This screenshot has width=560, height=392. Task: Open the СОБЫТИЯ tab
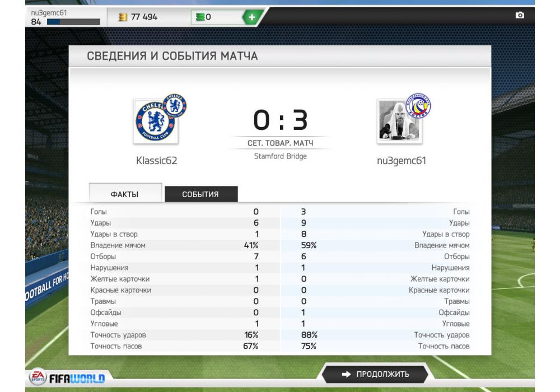click(201, 194)
